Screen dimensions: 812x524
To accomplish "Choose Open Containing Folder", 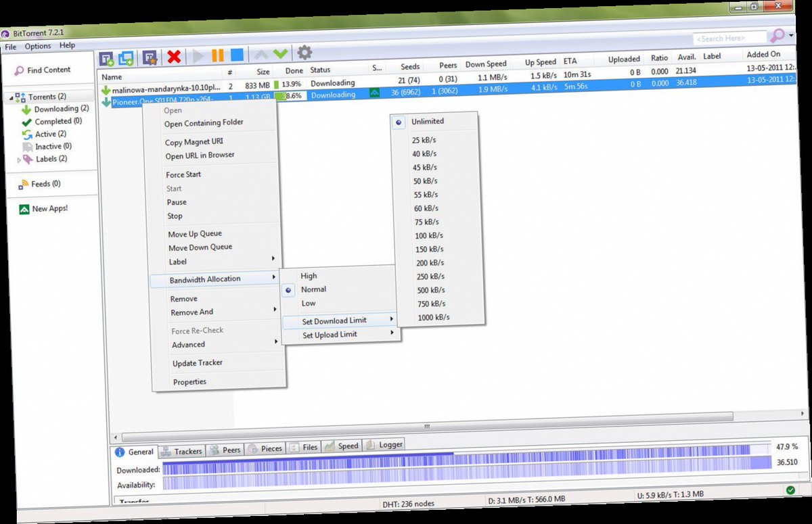I will pos(204,123).
